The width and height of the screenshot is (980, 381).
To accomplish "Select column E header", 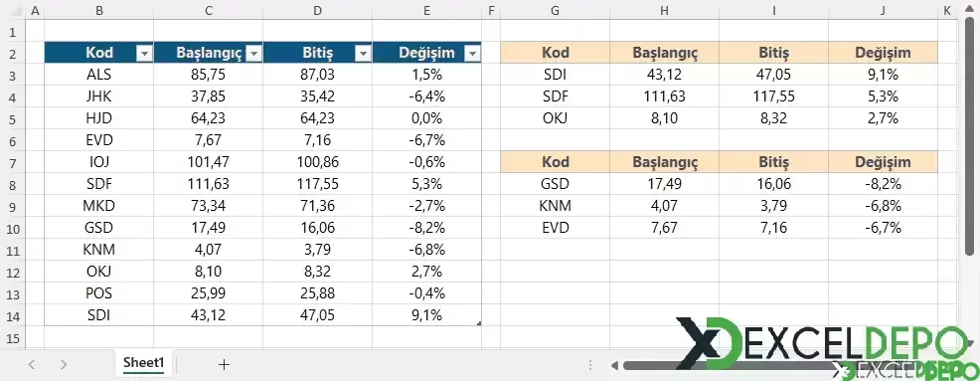I will 426,10.
